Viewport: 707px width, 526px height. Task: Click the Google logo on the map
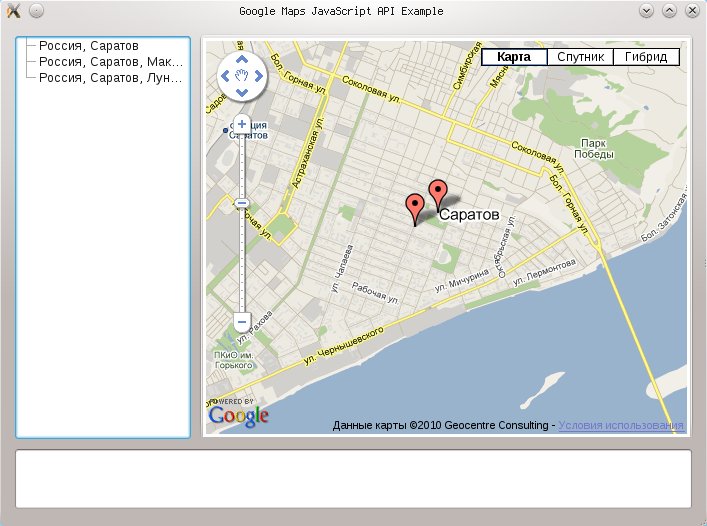pos(239,416)
